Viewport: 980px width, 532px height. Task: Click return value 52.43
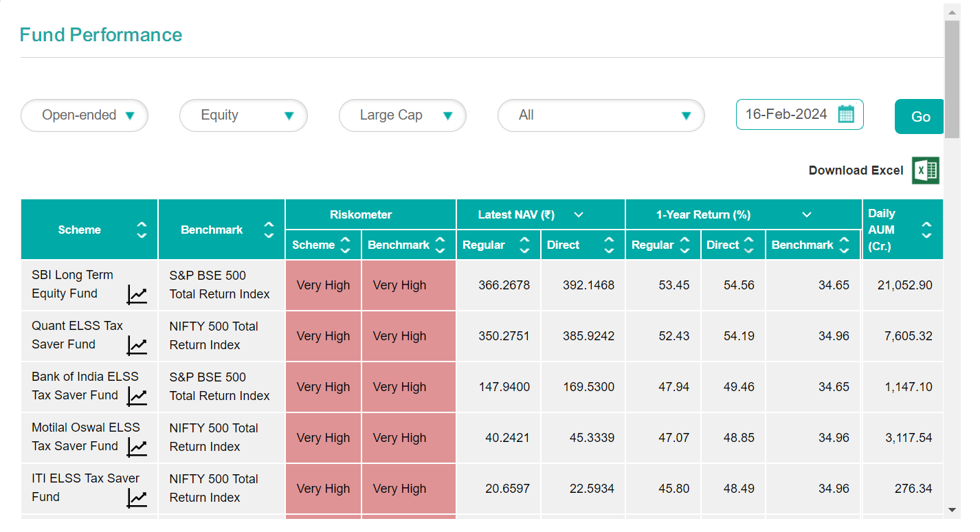(x=674, y=336)
